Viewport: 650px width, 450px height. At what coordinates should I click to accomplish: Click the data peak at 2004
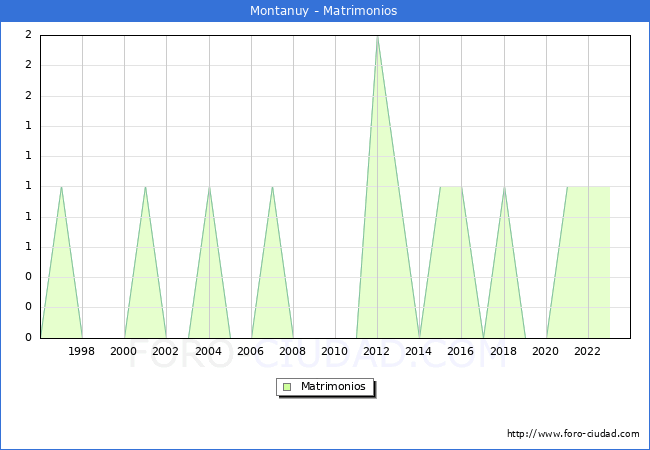(209, 187)
